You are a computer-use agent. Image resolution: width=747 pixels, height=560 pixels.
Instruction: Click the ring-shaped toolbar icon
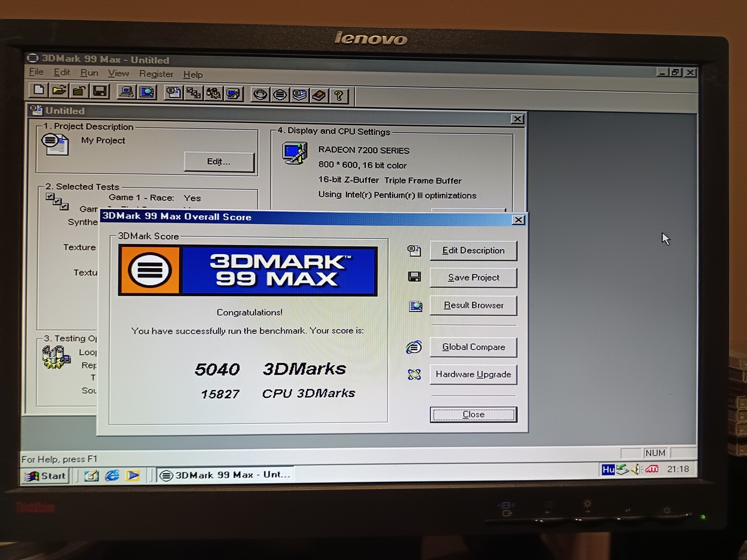260,95
